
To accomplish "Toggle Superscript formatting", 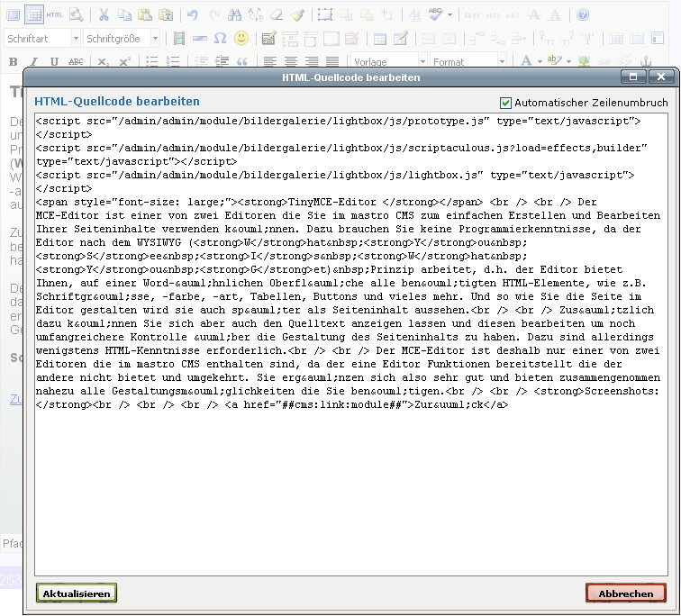I will click(x=124, y=61).
